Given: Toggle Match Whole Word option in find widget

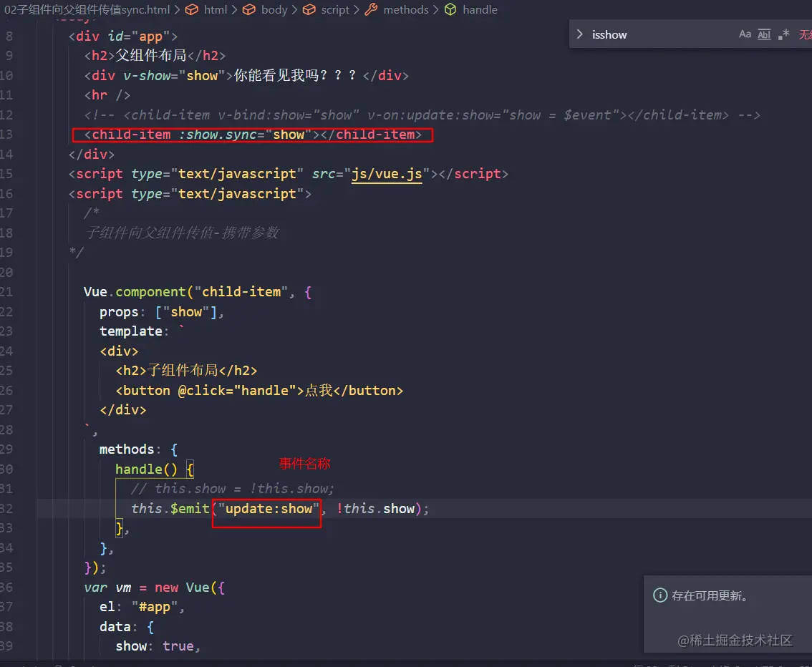Looking at the screenshot, I should (764, 34).
